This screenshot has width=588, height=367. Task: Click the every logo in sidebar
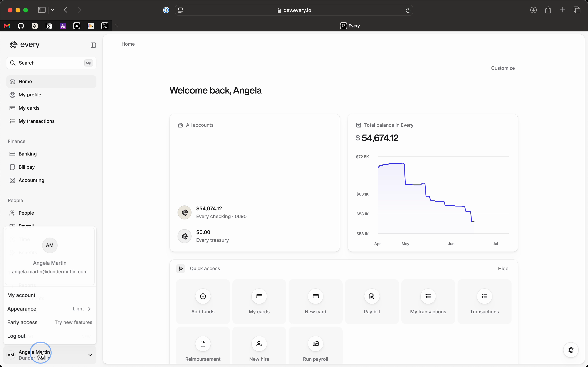[24, 45]
